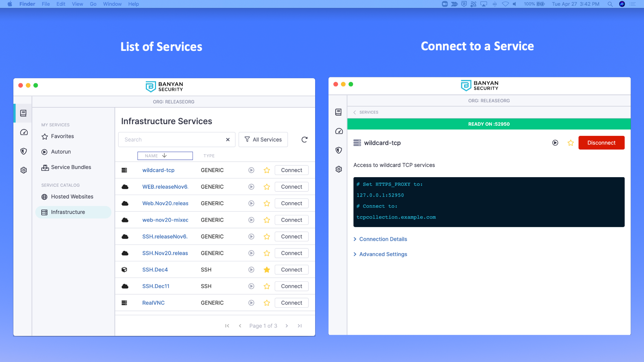This screenshot has height=362, width=644.
Task: Expand Advanced Settings section
Action: (383, 254)
